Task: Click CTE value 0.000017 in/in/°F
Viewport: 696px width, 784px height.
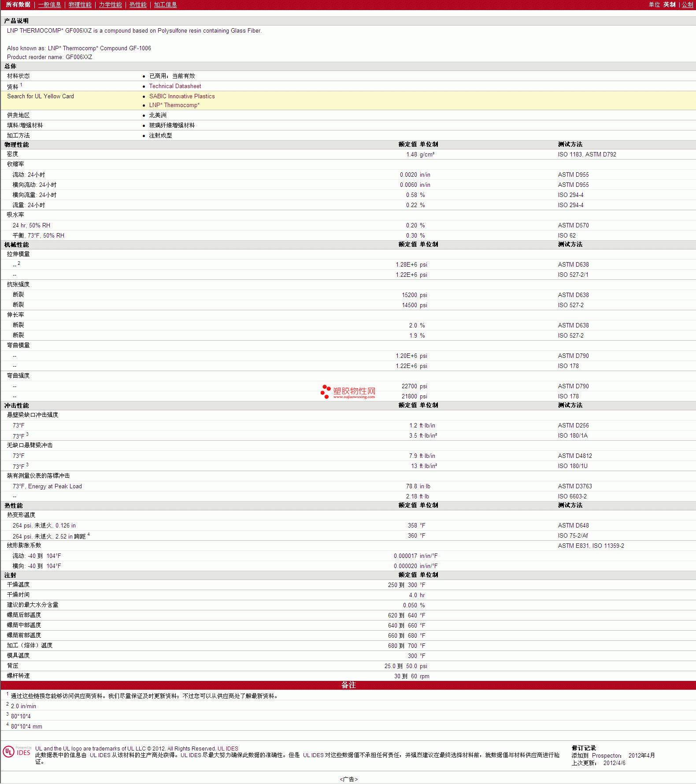Action: 416,556
